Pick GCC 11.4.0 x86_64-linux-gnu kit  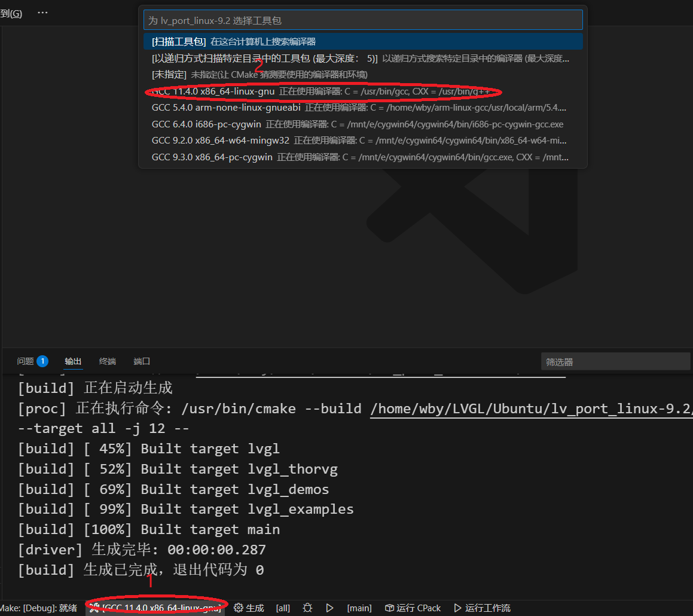tap(363, 92)
